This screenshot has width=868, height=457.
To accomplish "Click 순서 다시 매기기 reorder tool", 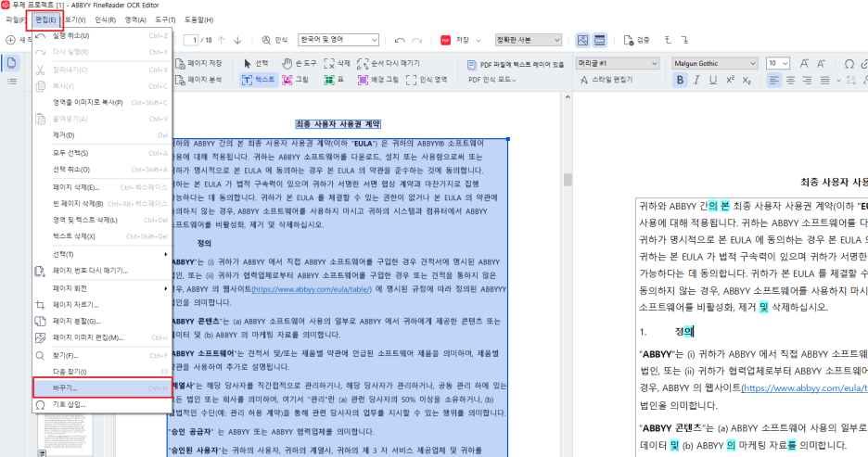I will tap(388, 64).
